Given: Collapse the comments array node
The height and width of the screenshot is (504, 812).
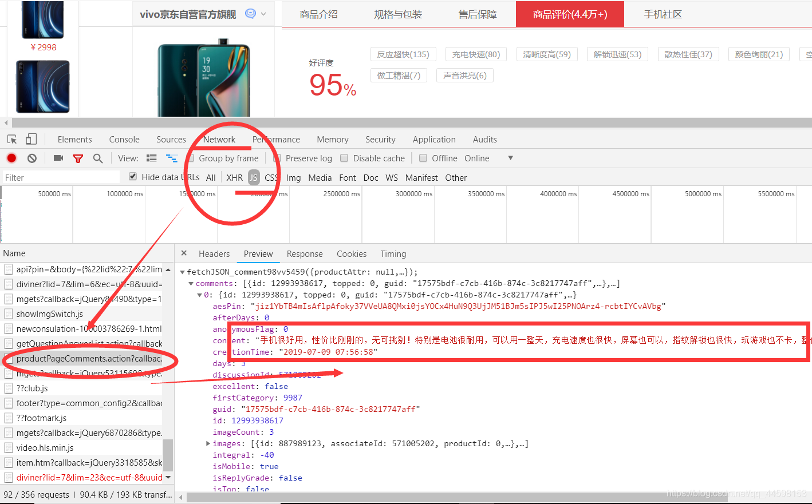Looking at the screenshot, I should (191, 284).
